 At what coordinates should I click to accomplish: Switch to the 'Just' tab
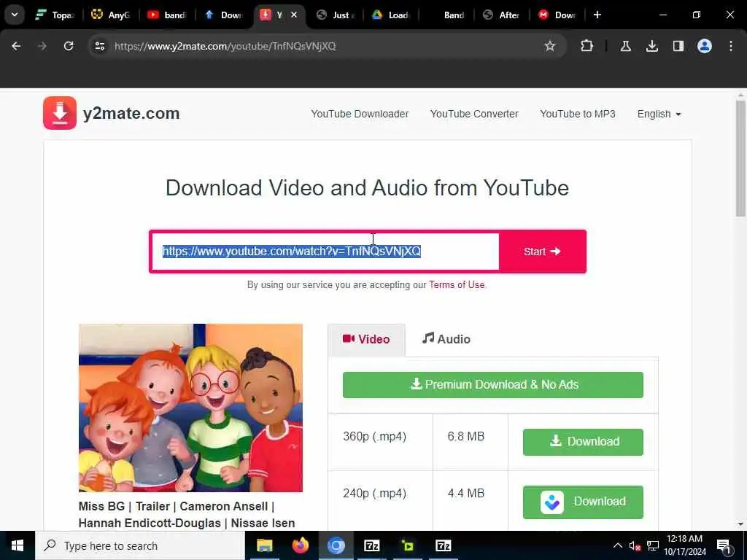[x=336, y=15]
